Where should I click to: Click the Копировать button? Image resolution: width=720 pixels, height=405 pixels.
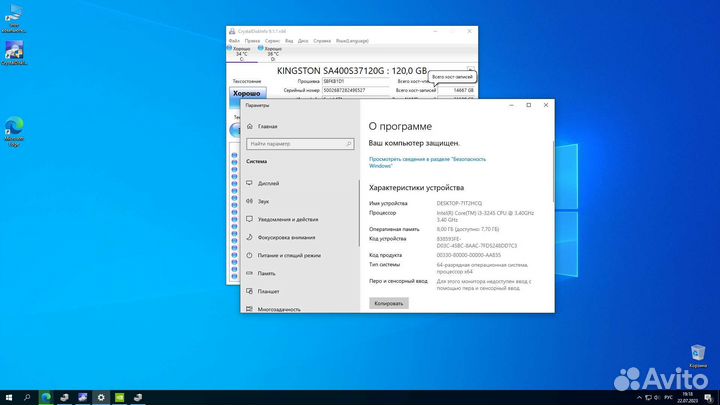(x=388, y=303)
